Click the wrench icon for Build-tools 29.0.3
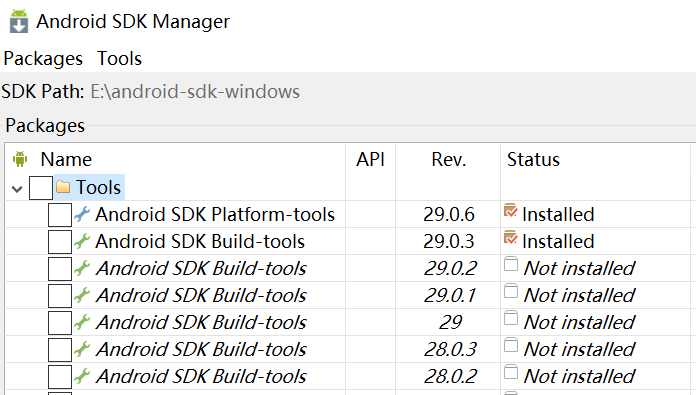The image size is (696, 395). point(82,241)
